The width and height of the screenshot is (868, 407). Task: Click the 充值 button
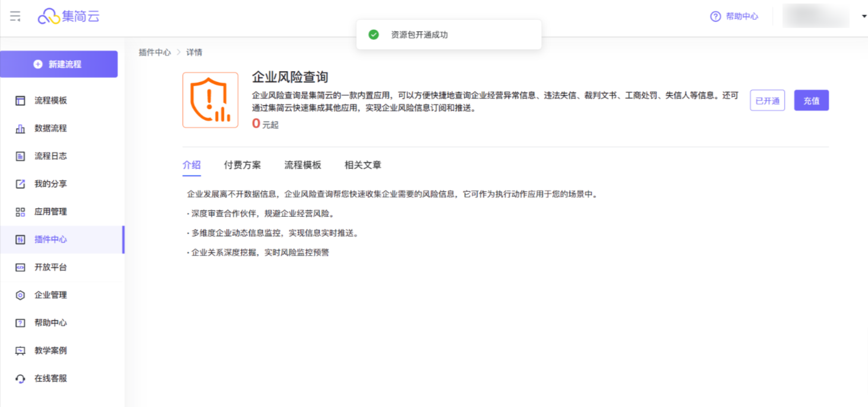pyautogui.click(x=811, y=100)
